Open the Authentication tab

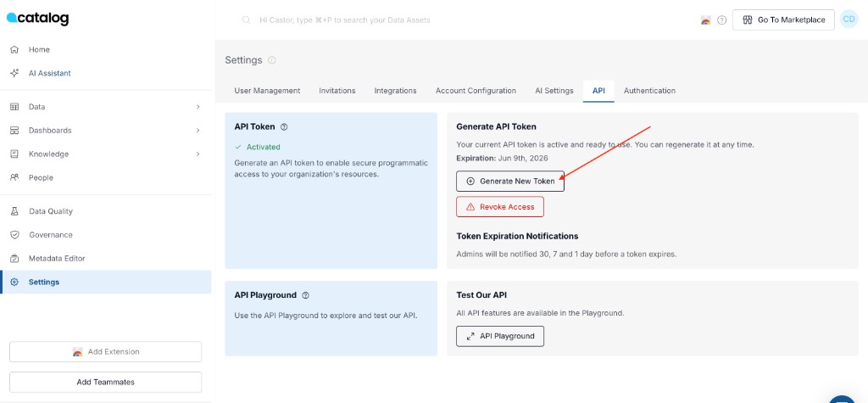coord(649,91)
